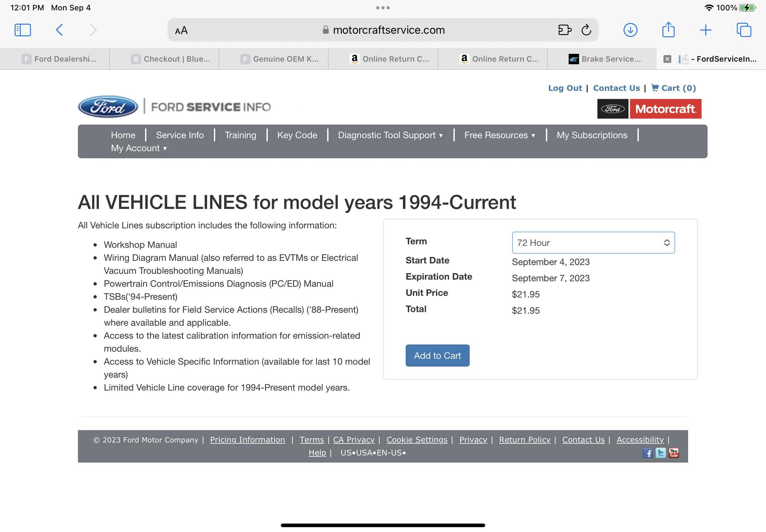Image resolution: width=766 pixels, height=532 pixels.
Task: Tap the Wi-Fi status icon
Action: coord(709,8)
